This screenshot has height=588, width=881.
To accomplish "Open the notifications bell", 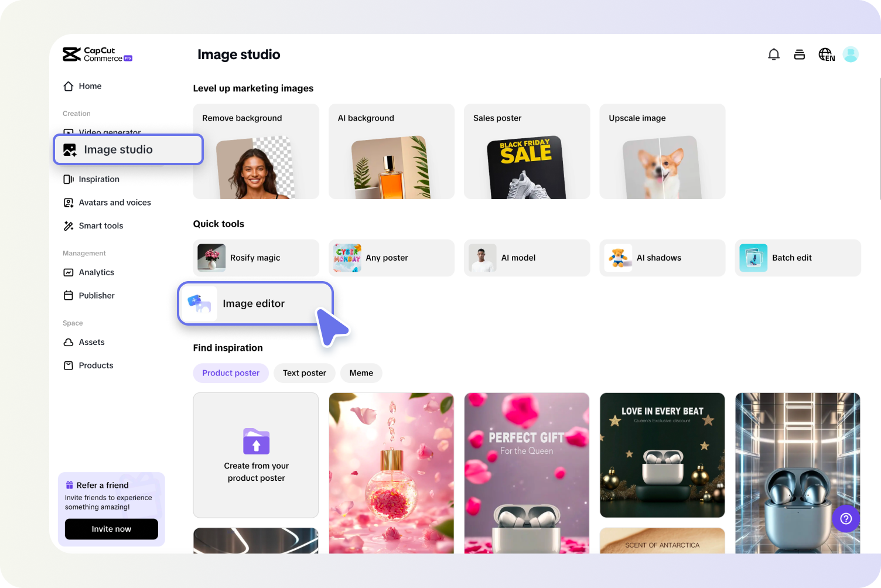I will (x=774, y=54).
